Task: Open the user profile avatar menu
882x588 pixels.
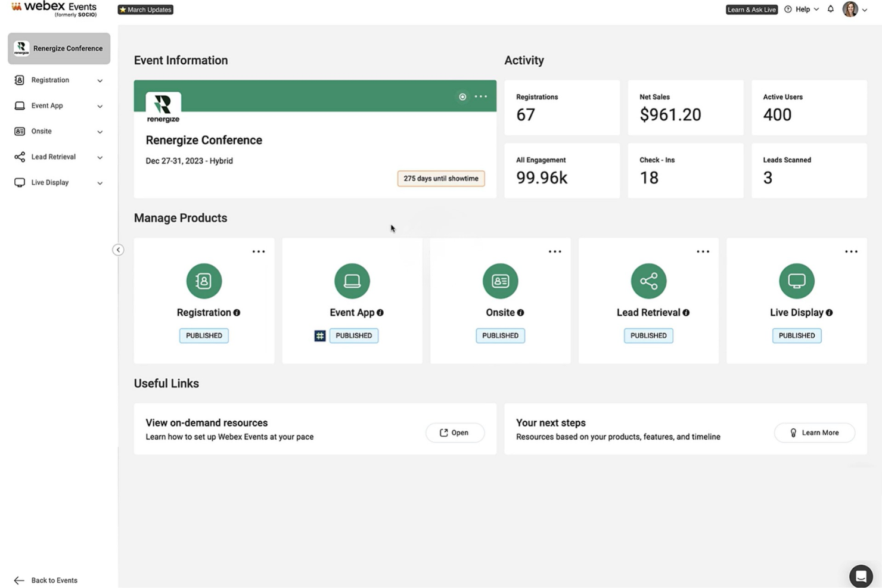Action: [850, 9]
